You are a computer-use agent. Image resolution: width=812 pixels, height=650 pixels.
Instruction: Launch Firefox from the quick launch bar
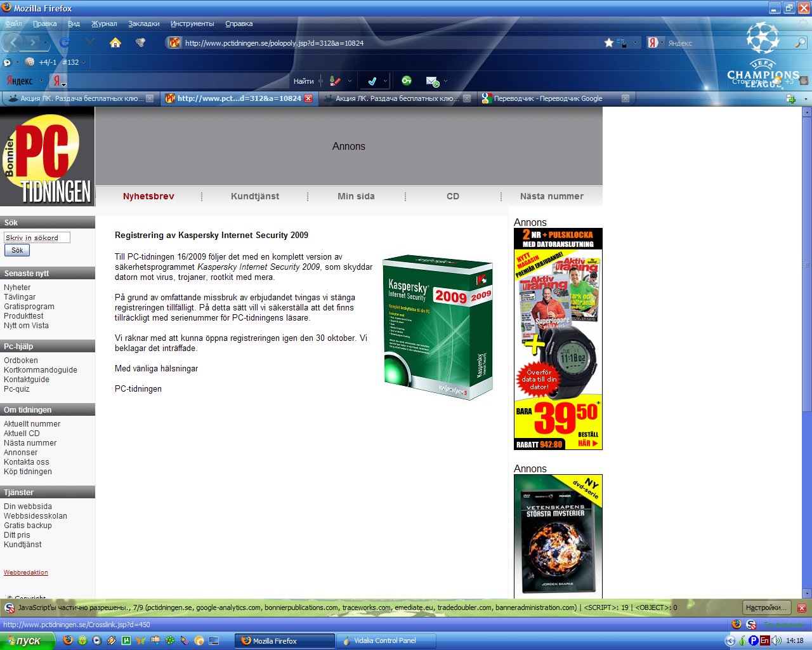[x=68, y=640]
